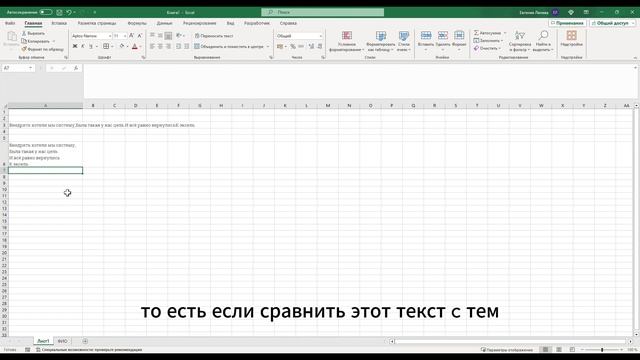
Task: Click the red Font color icon
Action: tap(135, 47)
